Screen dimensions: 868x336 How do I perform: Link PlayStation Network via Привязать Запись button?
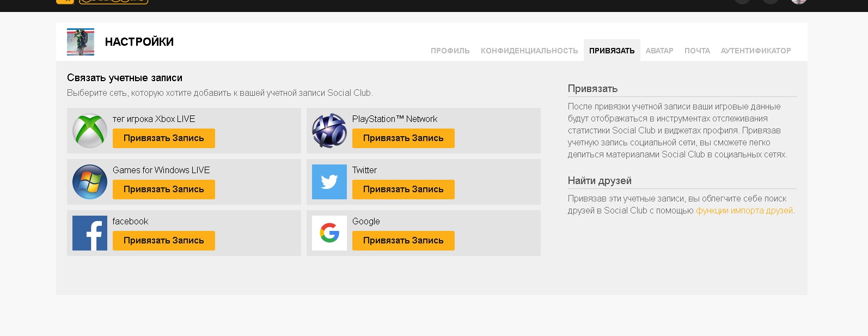tap(404, 138)
